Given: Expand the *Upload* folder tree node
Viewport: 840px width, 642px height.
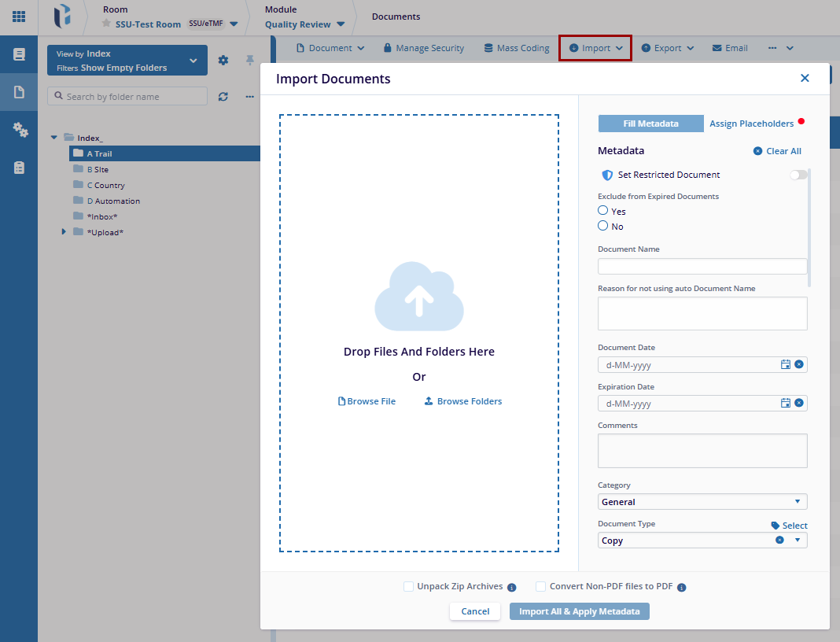Looking at the screenshot, I should [64, 232].
